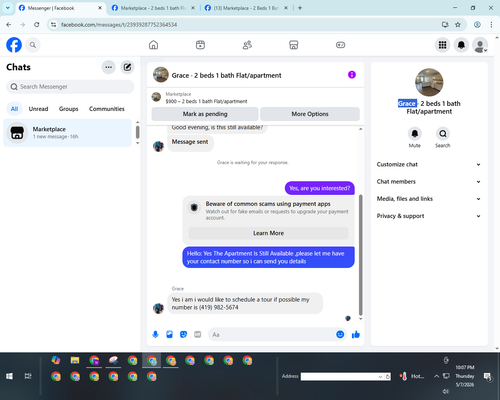Expand Privacy & support section

tap(429, 216)
